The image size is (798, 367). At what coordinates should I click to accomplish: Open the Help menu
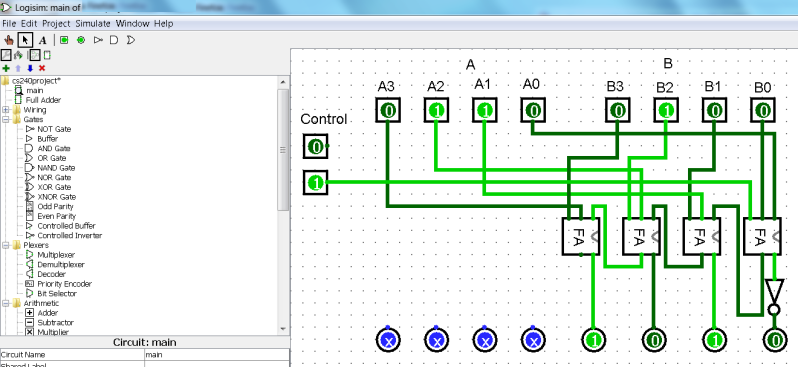point(163,23)
